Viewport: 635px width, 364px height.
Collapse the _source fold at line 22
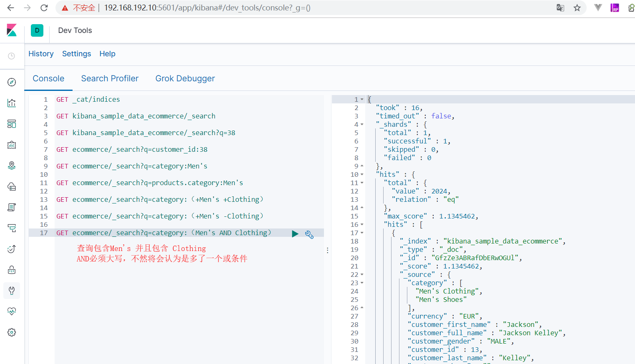point(362,275)
